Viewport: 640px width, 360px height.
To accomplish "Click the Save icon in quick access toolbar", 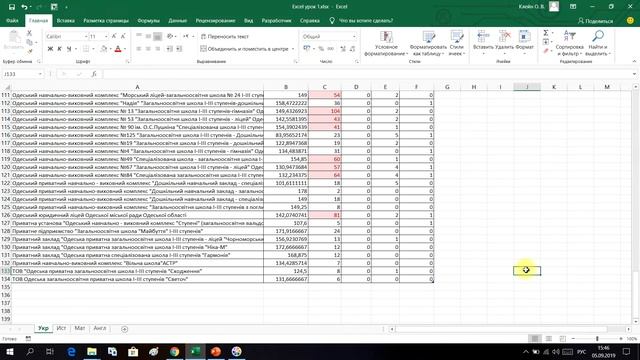I will pyautogui.click(x=12, y=7).
